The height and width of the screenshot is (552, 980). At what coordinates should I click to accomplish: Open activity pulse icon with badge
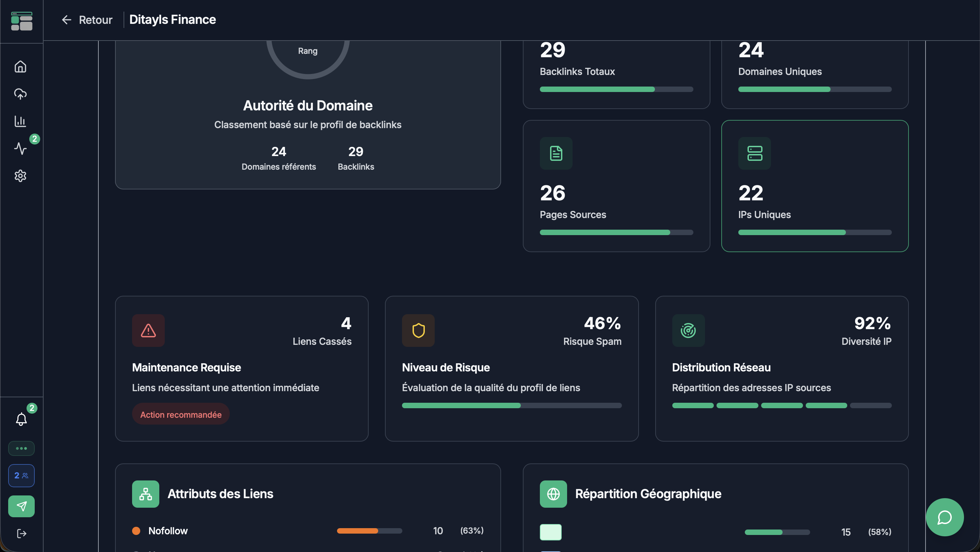point(20,148)
